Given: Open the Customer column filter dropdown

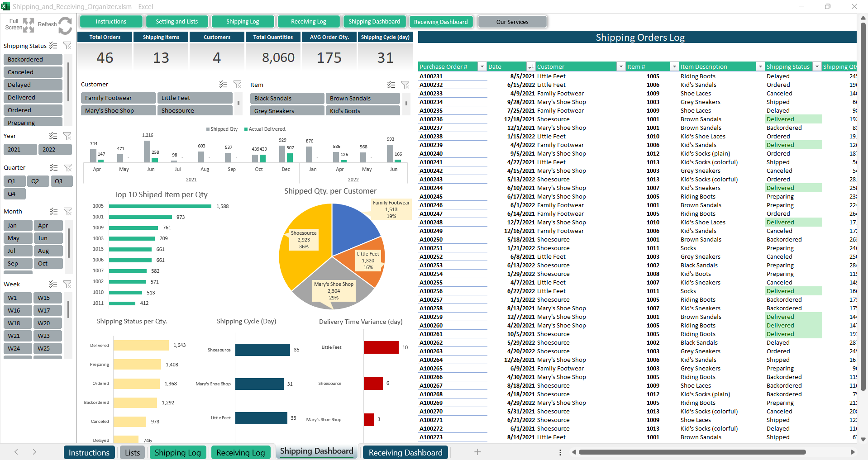Looking at the screenshot, I should 620,67.
